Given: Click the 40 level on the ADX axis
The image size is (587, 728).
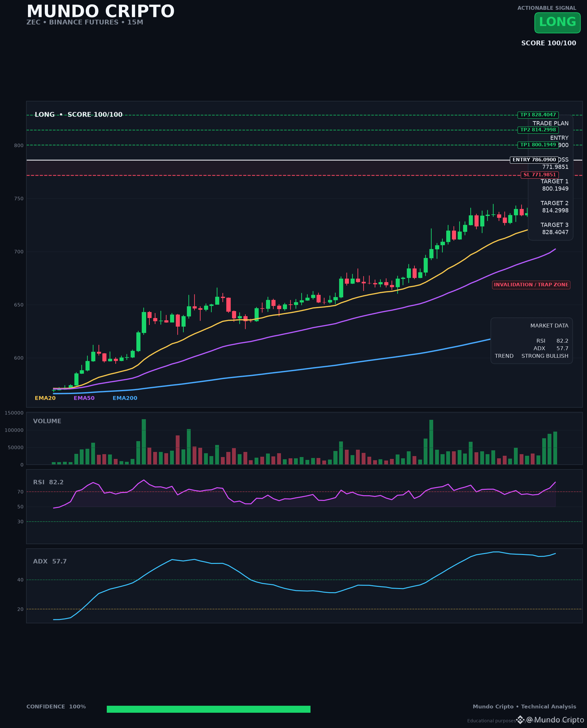Looking at the screenshot, I should 21,580.
